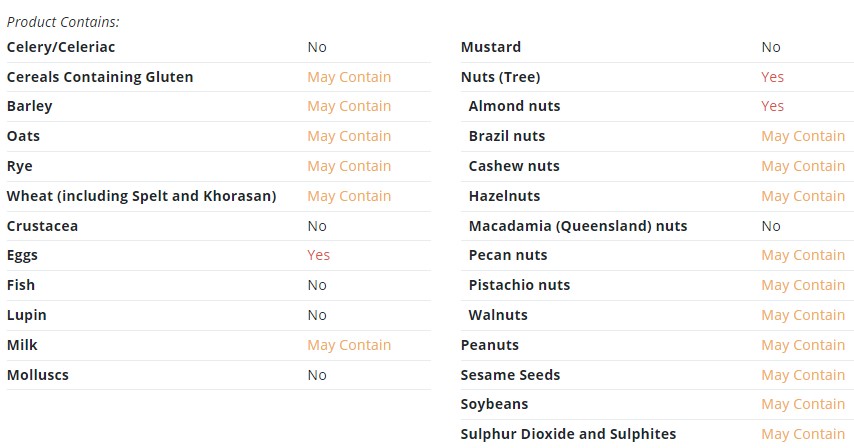
Task: Click the Cereals Containing Gluten label
Action: [x=100, y=77]
